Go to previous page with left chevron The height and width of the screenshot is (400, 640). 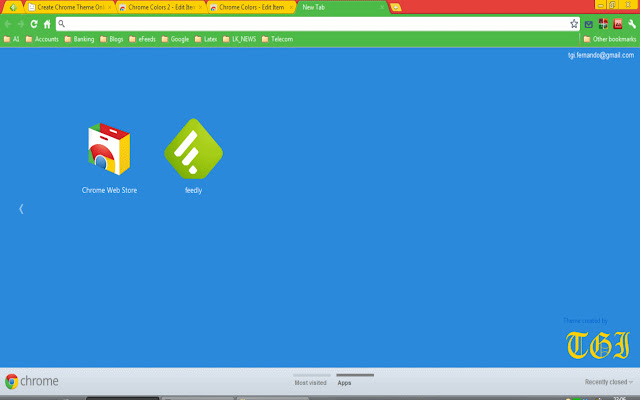coord(21,209)
